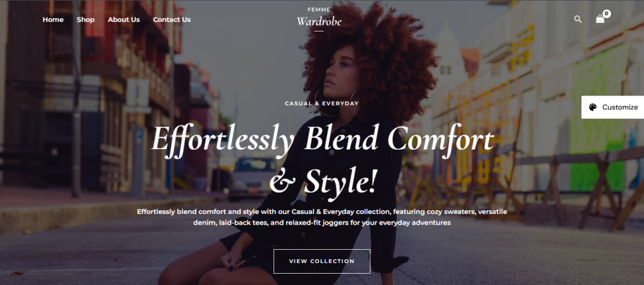
Task: Open the search magnifier icon
Action: click(578, 20)
